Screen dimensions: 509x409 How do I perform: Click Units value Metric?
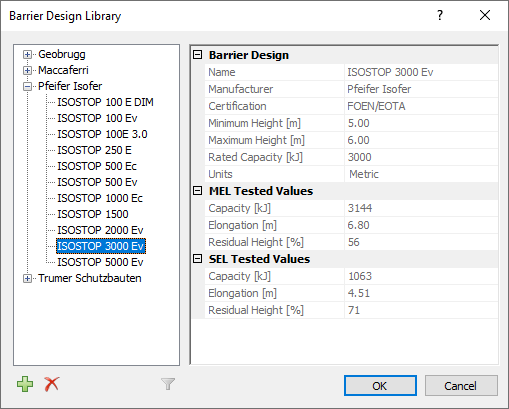(x=364, y=174)
